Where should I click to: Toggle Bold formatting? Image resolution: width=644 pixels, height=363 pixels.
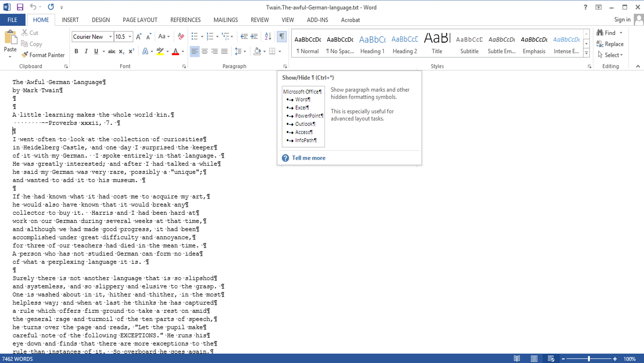(76, 52)
